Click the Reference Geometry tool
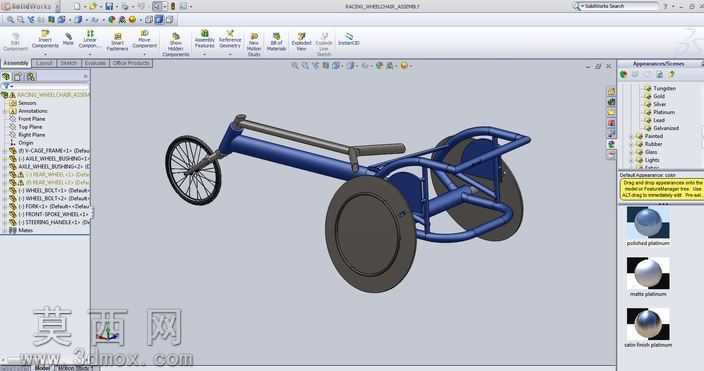Viewport: 704px width, 371px height. pyautogui.click(x=230, y=40)
